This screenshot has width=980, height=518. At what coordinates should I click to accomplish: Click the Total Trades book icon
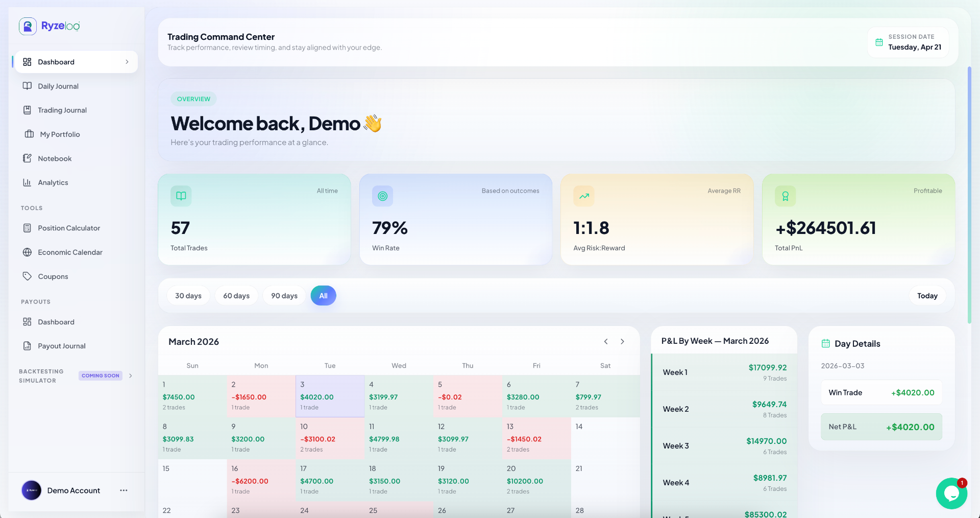coord(181,196)
